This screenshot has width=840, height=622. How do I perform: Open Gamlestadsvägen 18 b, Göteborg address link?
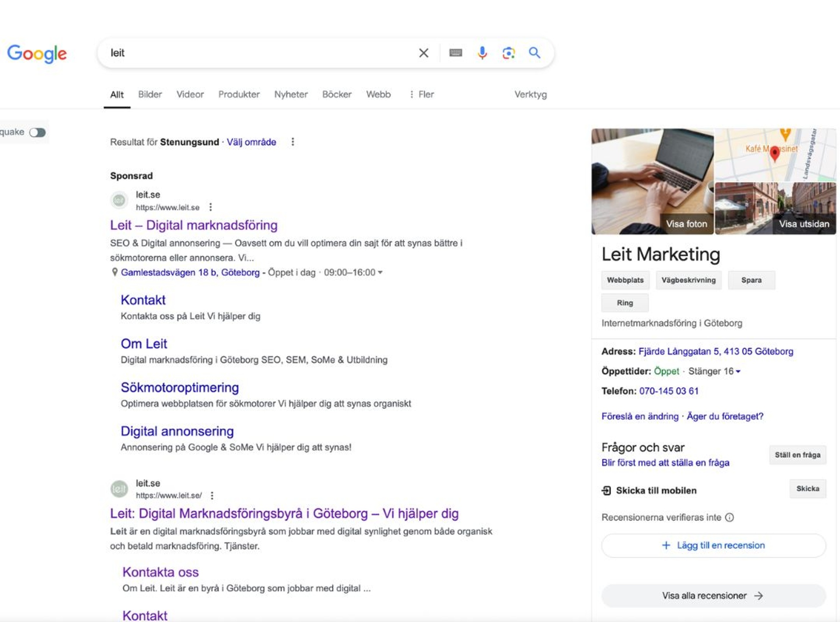coord(190,272)
